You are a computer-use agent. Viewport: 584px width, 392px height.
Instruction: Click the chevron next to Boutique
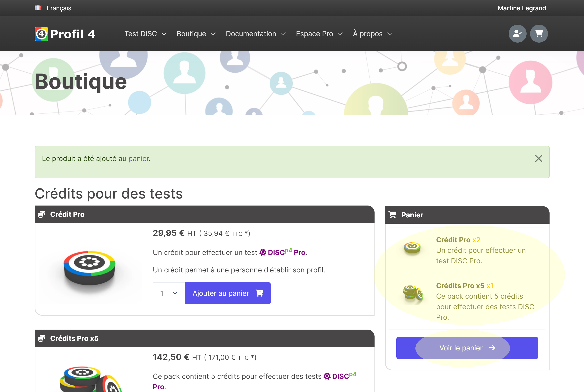point(213,34)
